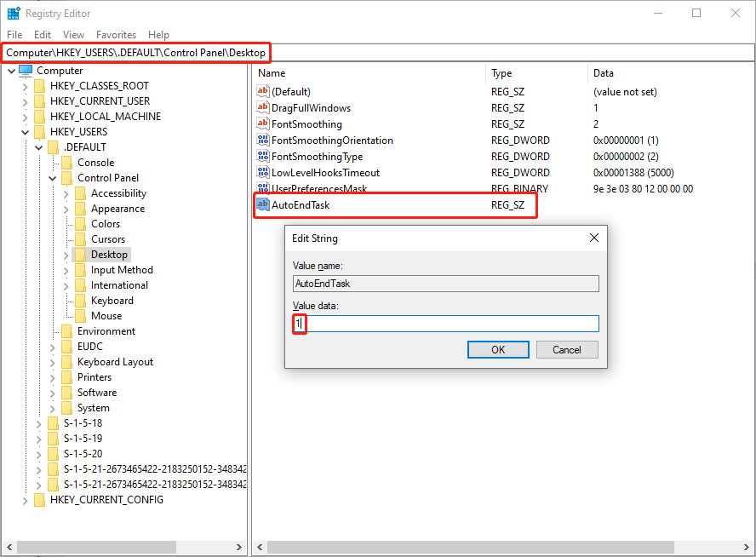Screen dimensions: 756x557
Task: Collapse the Control Panel node
Action: 53,179
